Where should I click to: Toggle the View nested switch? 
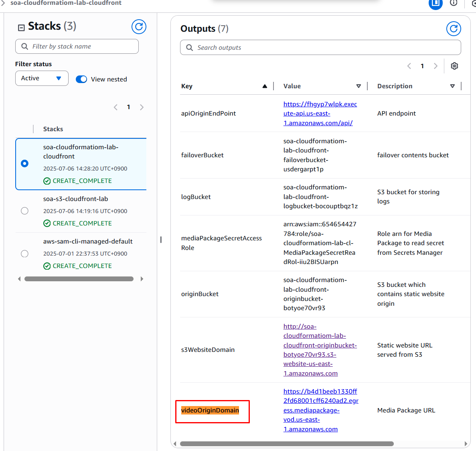81,79
